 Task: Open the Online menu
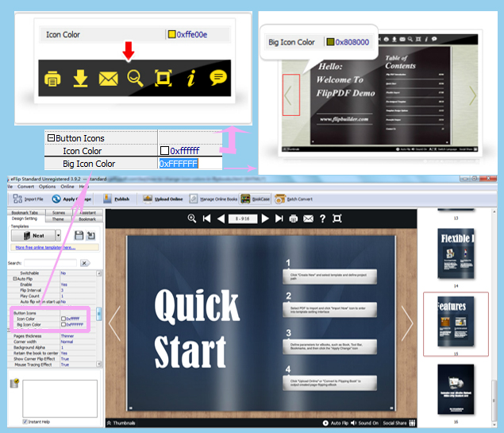tap(67, 187)
